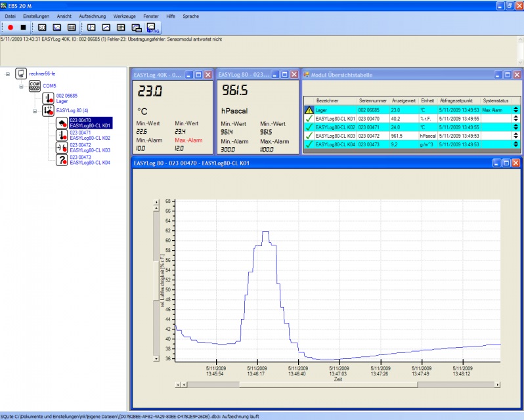
Task: Open chart view icon with blue frame
Action: click(57, 28)
